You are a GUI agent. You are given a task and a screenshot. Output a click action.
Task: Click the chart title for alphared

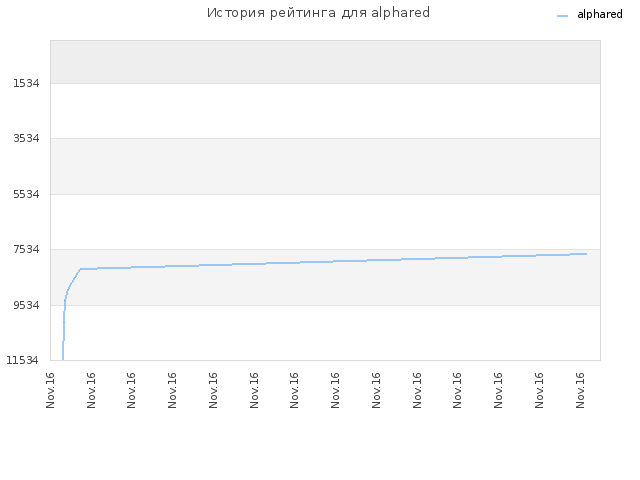tap(318, 13)
